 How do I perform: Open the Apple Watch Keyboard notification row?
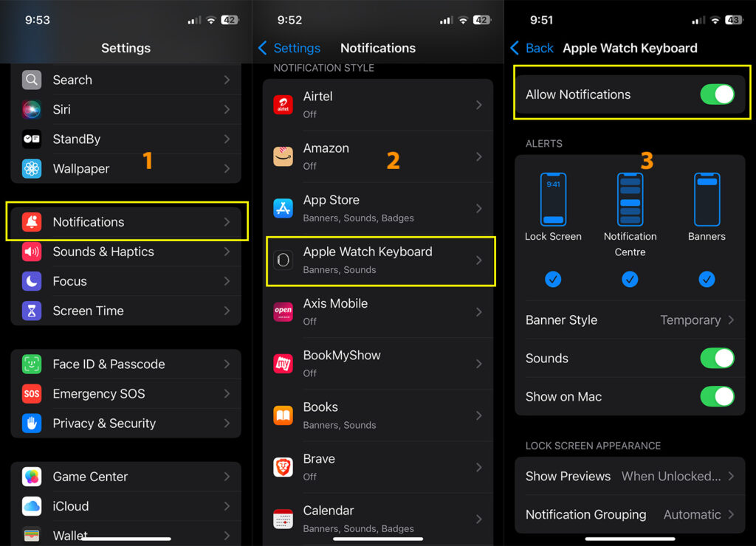(378, 260)
